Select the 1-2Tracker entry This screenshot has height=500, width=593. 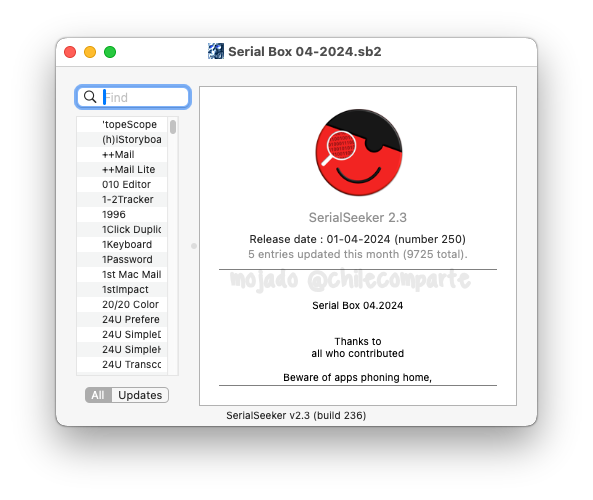pyautogui.click(x=122, y=199)
